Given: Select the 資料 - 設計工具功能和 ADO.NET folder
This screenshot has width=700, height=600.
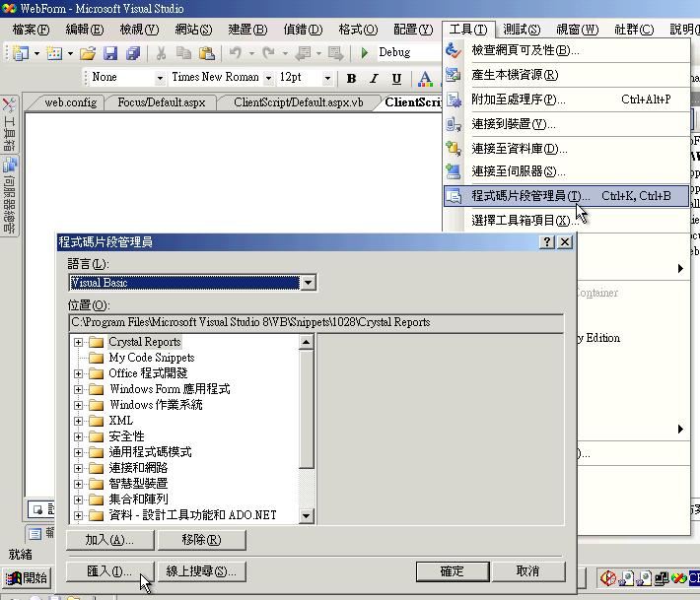Looking at the screenshot, I should (192, 515).
